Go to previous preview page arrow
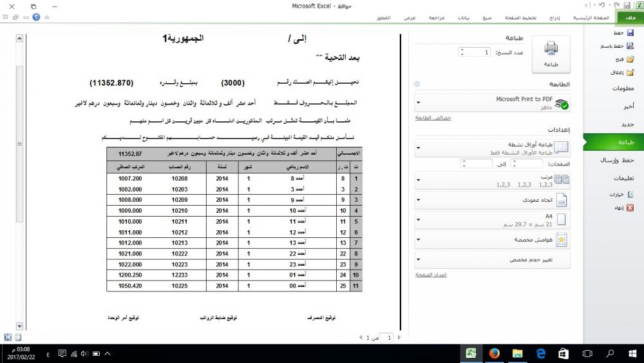The image size is (644, 363). (361, 337)
